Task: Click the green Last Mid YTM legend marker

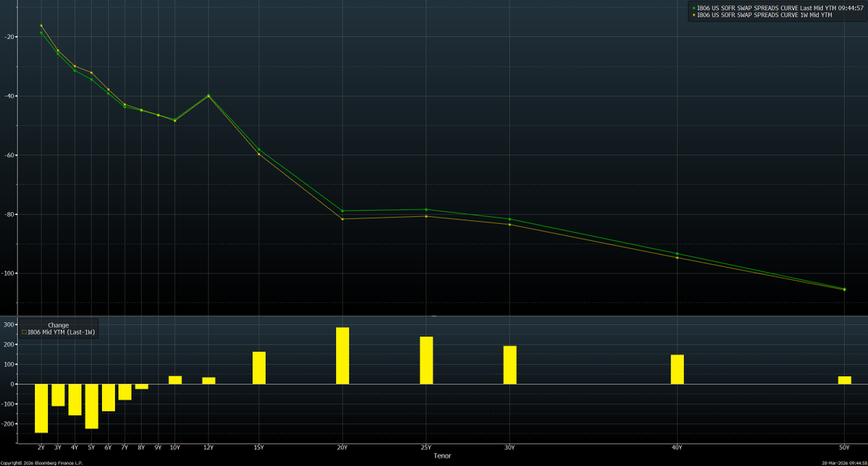Action: click(694, 8)
